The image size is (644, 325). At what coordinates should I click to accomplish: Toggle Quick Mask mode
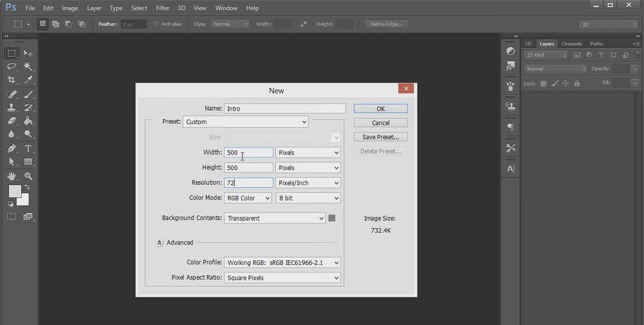click(x=11, y=216)
